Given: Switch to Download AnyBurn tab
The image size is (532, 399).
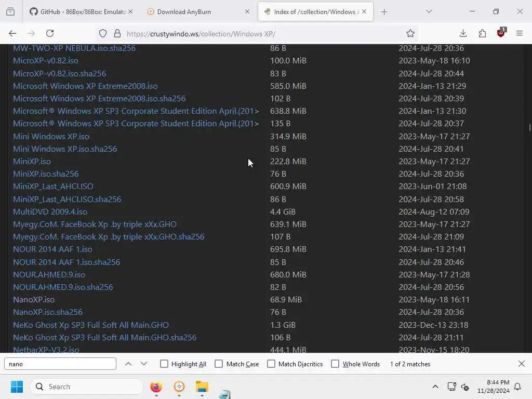Looking at the screenshot, I should pyautogui.click(x=198, y=12).
